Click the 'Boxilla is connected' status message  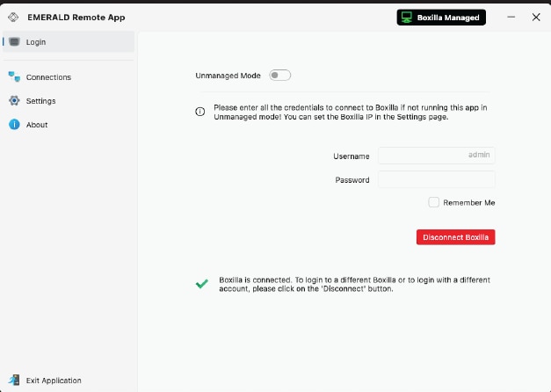[x=354, y=285]
